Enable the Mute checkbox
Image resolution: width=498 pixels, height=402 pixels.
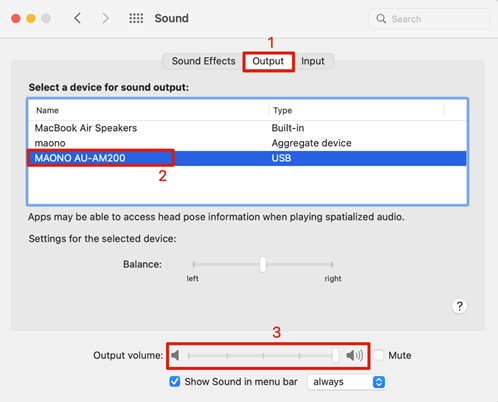379,355
